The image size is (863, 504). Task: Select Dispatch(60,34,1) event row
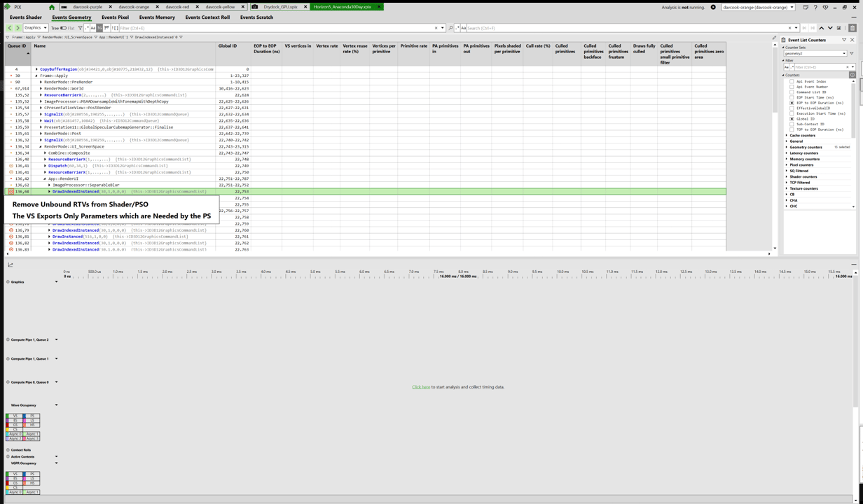pos(364,166)
